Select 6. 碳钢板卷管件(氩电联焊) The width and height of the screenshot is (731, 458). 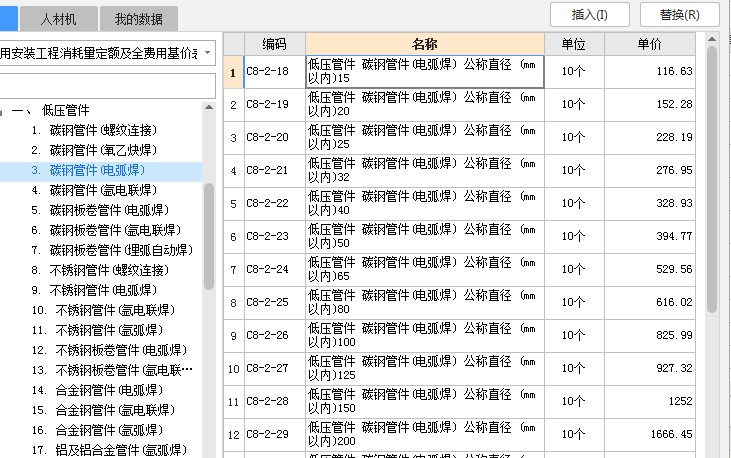(107, 230)
